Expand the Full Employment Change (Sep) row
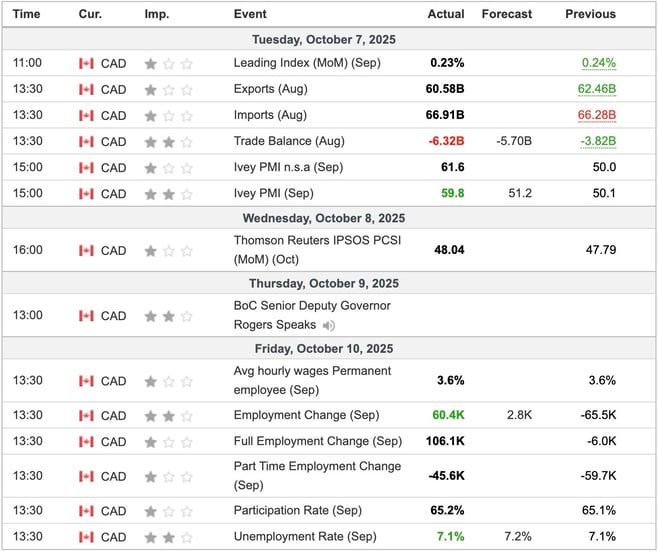 tap(317, 441)
